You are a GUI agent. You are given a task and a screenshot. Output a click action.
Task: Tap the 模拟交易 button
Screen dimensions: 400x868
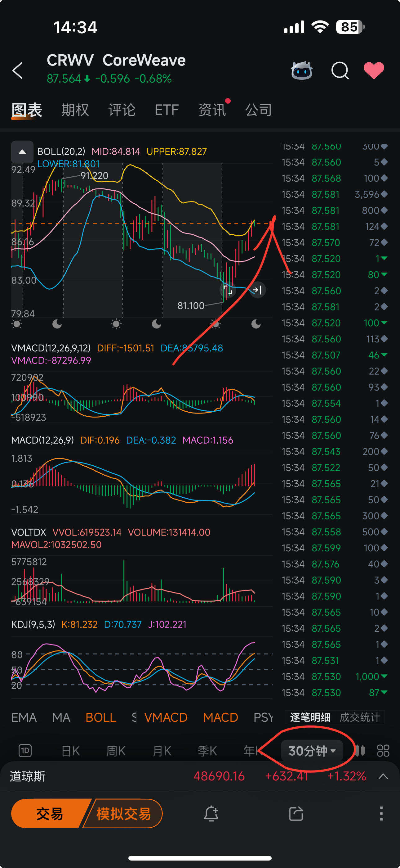[x=123, y=813]
